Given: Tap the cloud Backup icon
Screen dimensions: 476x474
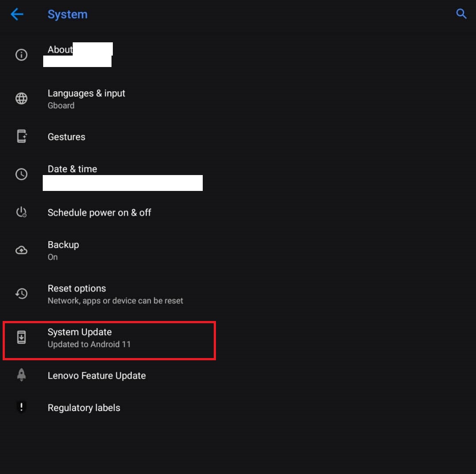Looking at the screenshot, I should coord(21,250).
